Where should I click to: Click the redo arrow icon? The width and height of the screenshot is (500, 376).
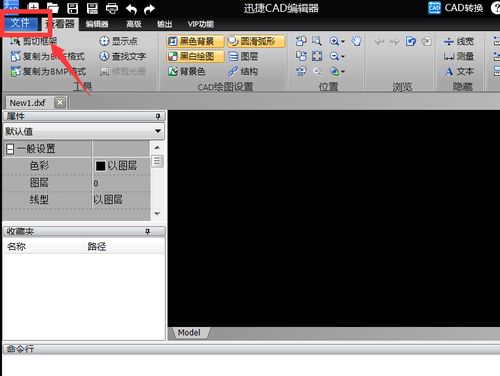pos(150,9)
